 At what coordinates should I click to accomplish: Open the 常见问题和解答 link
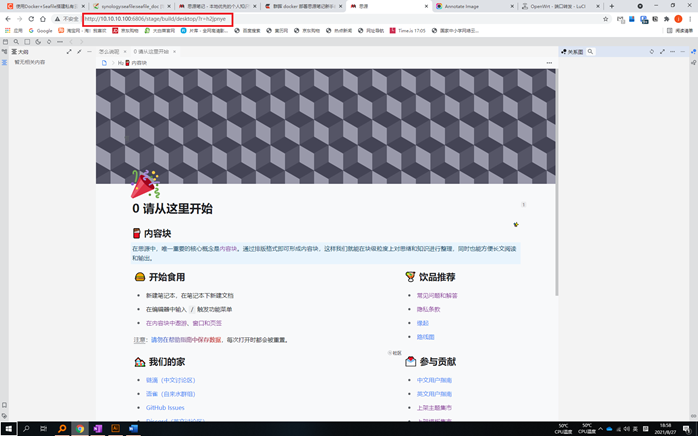(x=437, y=295)
